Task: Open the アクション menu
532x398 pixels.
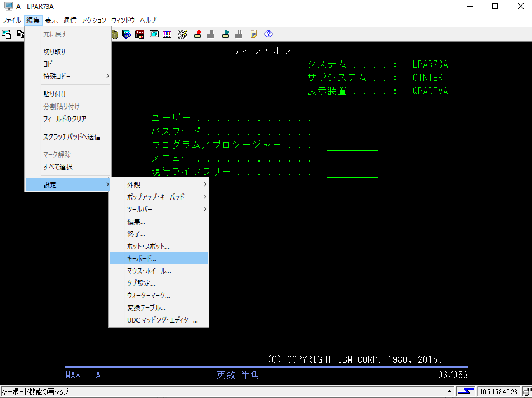Action: (x=93, y=20)
